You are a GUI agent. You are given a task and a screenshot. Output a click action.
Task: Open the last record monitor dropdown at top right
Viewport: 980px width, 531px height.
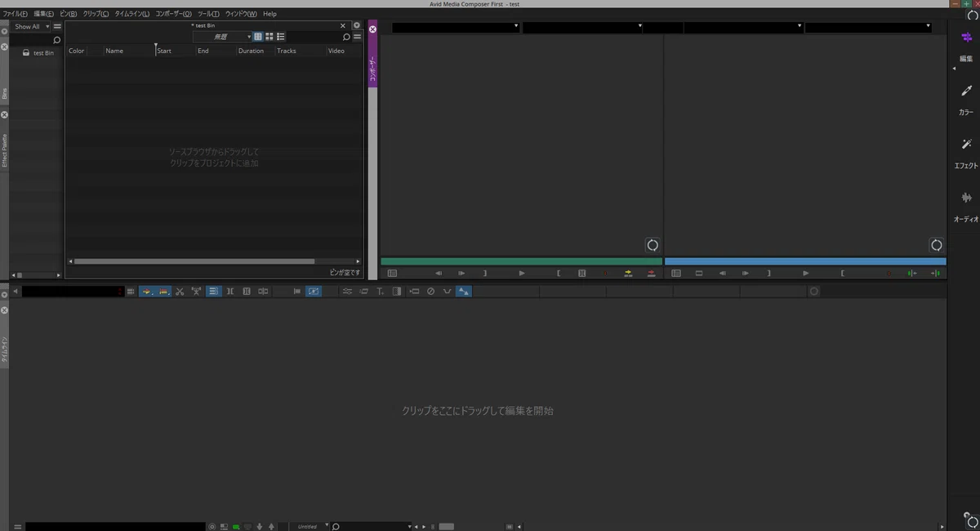point(868,27)
